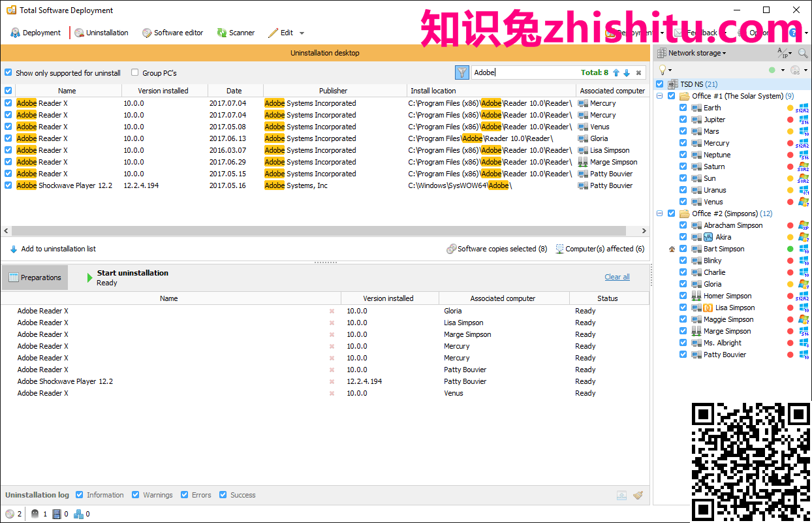Click the film-strip icon in status bar

57,514
